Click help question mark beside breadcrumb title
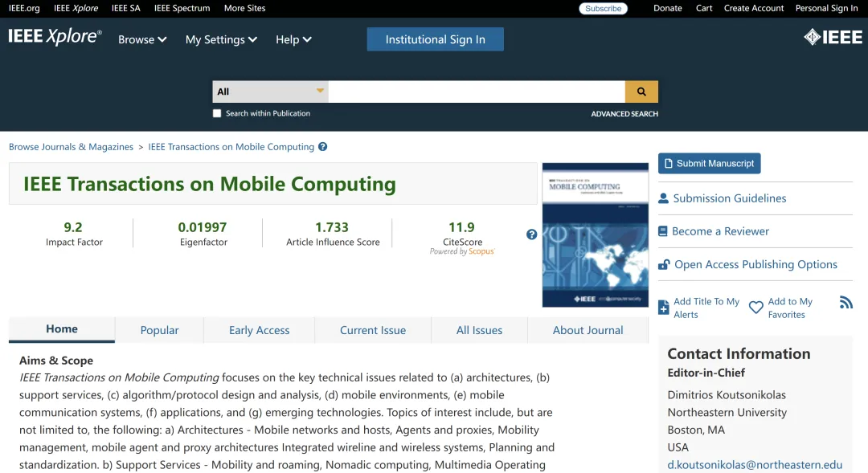The width and height of the screenshot is (868, 473). (323, 147)
